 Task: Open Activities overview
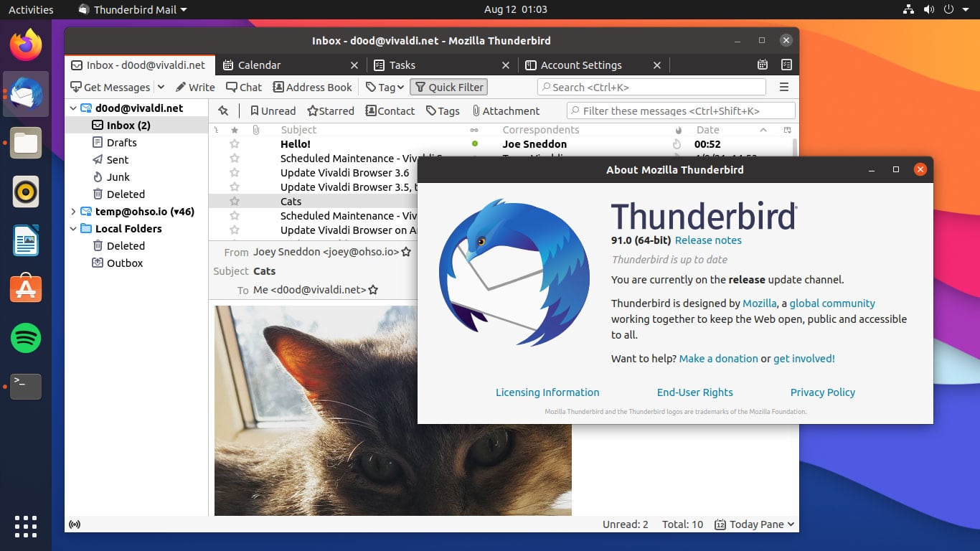coord(31,9)
